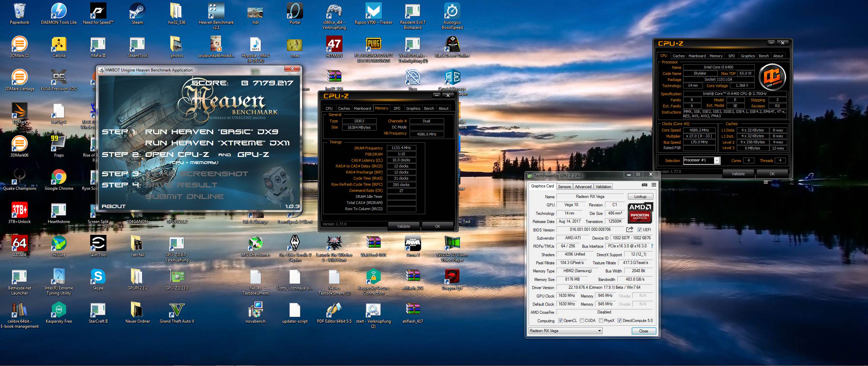Image resolution: width=868 pixels, height=366 pixels.
Task: Open MSI Afterburner desktop icon
Action: (x=255, y=246)
